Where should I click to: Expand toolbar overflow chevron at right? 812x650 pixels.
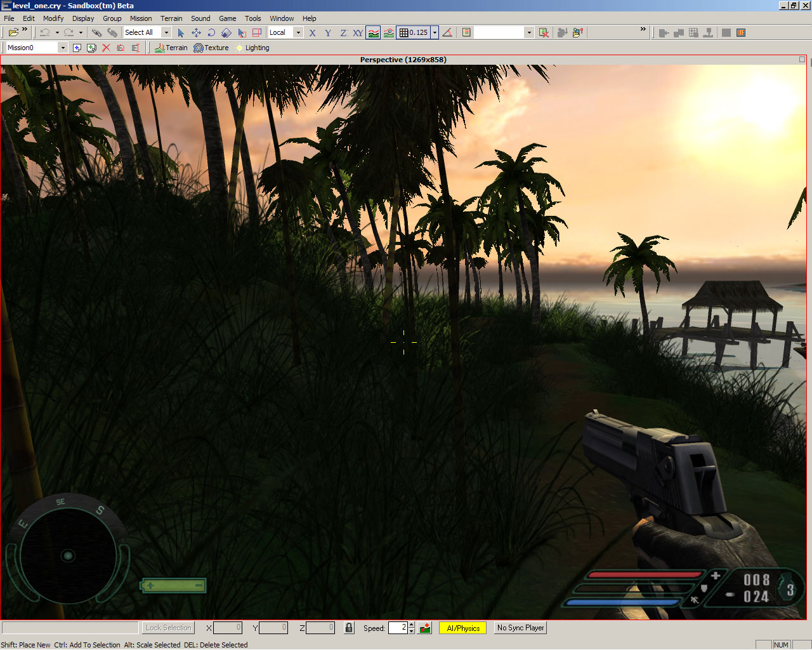point(643,29)
